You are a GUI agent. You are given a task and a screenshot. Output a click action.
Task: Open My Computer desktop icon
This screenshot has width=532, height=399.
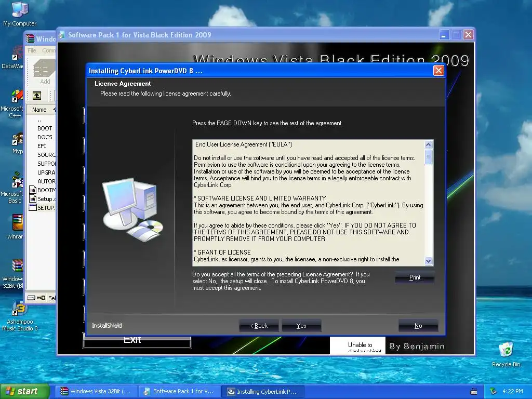click(x=19, y=14)
